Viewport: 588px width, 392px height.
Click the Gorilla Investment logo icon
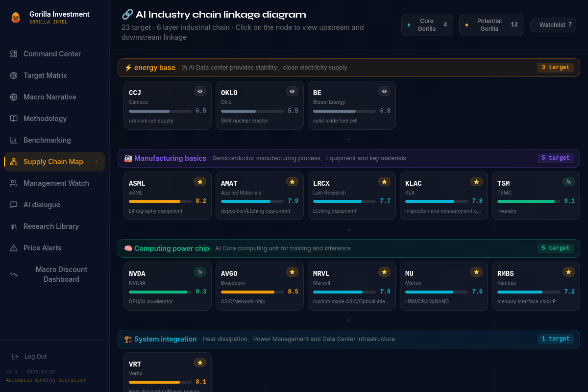click(x=16, y=18)
